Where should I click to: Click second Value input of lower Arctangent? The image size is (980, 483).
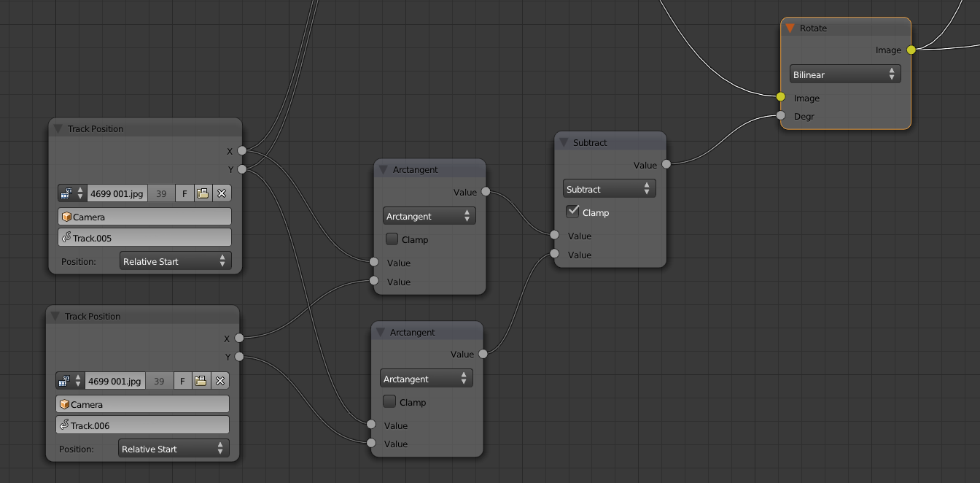[x=371, y=443]
